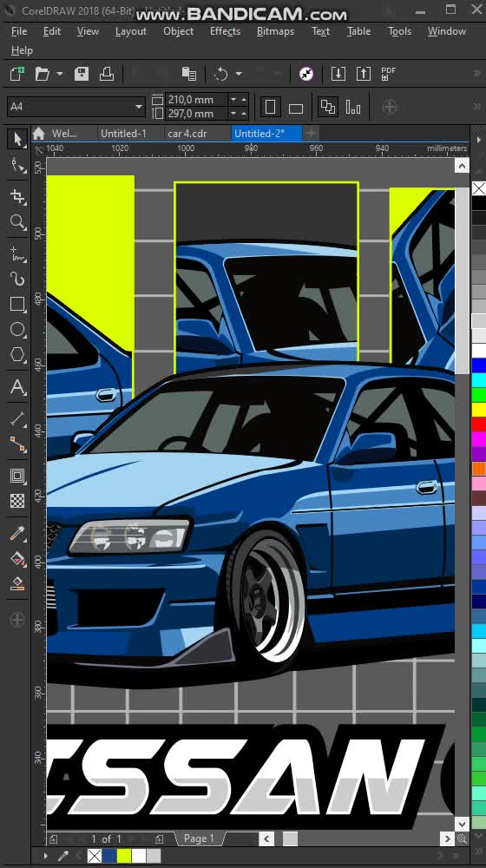Activate the Text tool

click(x=17, y=387)
